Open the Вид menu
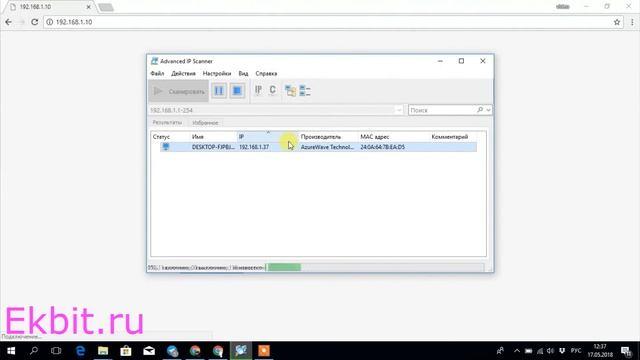 click(x=243, y=73)
